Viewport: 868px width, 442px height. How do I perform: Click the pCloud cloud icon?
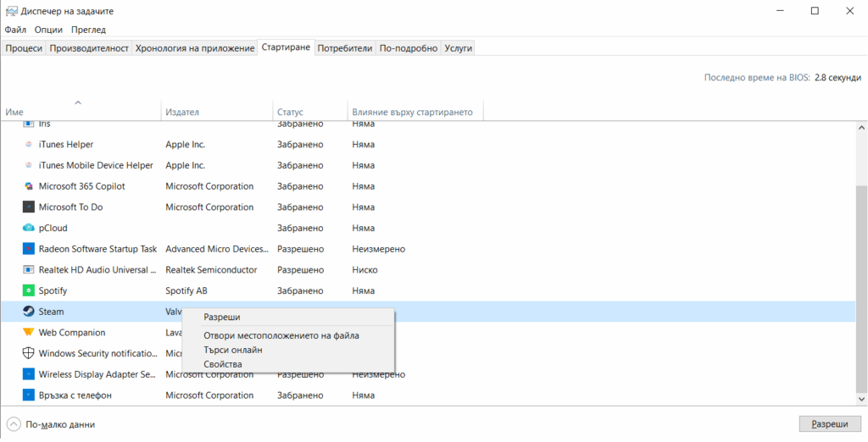click(x=28, y=228)
